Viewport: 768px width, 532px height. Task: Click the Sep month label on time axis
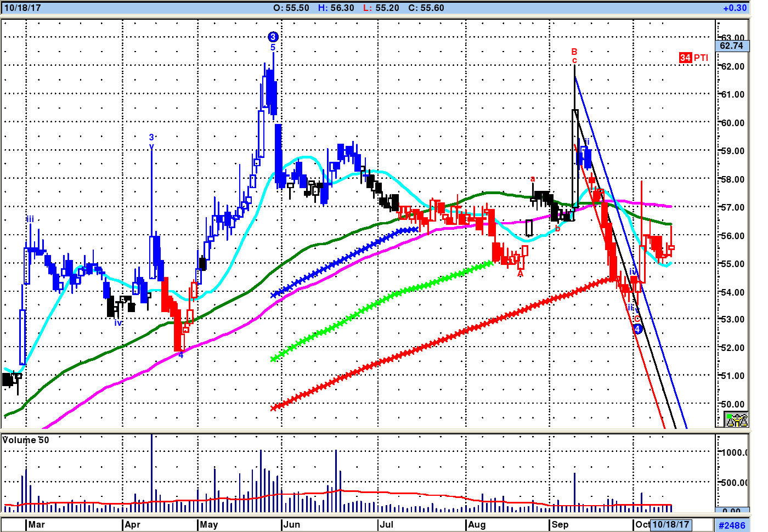tap(560, 524)
